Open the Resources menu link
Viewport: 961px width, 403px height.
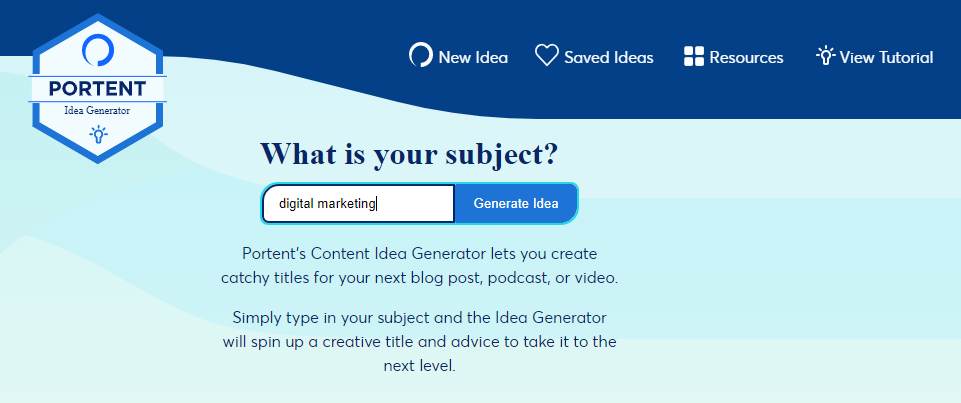point(733,57)
